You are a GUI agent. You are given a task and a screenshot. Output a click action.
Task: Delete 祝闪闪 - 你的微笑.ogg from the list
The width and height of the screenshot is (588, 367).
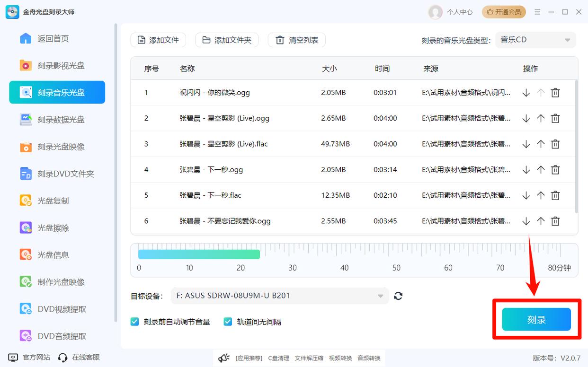(555, 92)
